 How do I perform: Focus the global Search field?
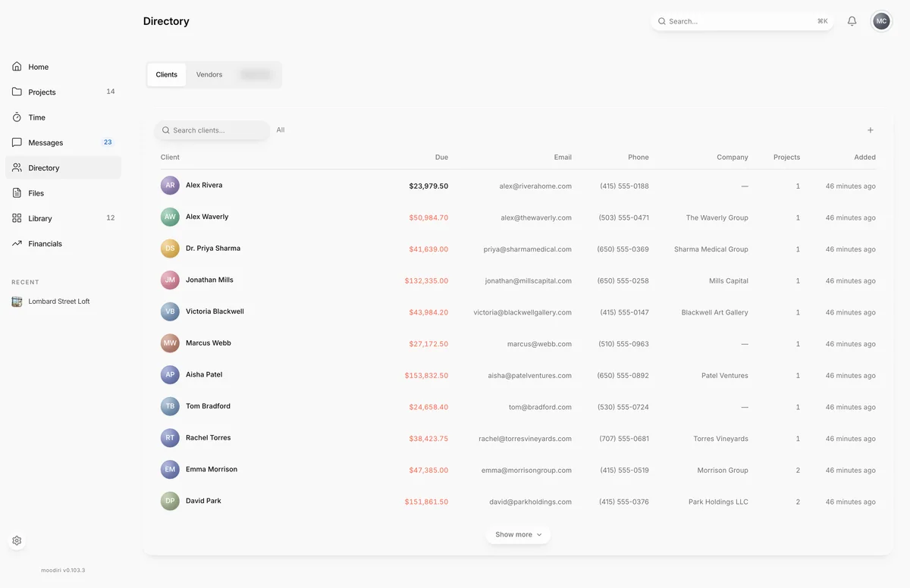pyautogui.click(x=742, y=21)
